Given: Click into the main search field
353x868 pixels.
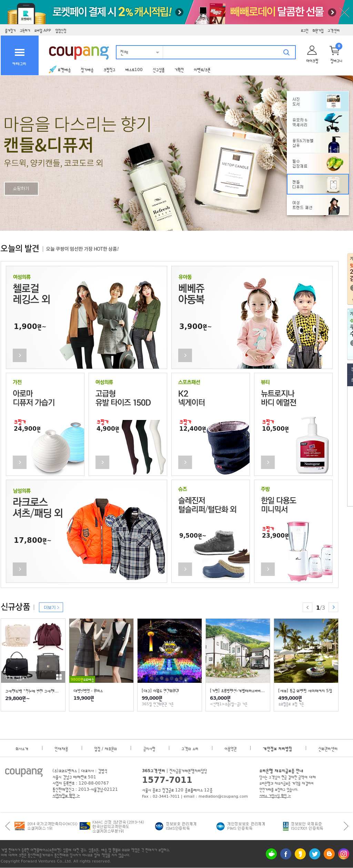Looking at the screenshot, I should pyautogui.click(x=222, y=52).
